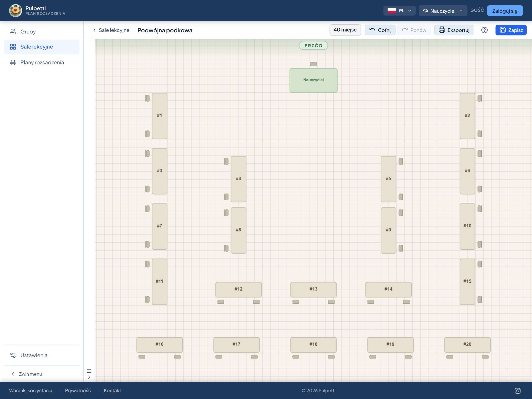Select desk #1
The height and width of the screenshot is (399, 532).
(x=159, y=116)
